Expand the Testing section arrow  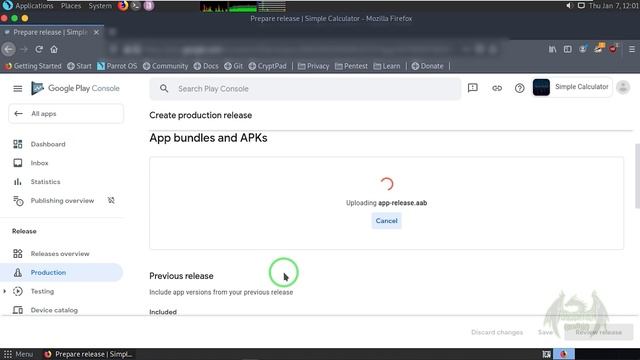4,291
